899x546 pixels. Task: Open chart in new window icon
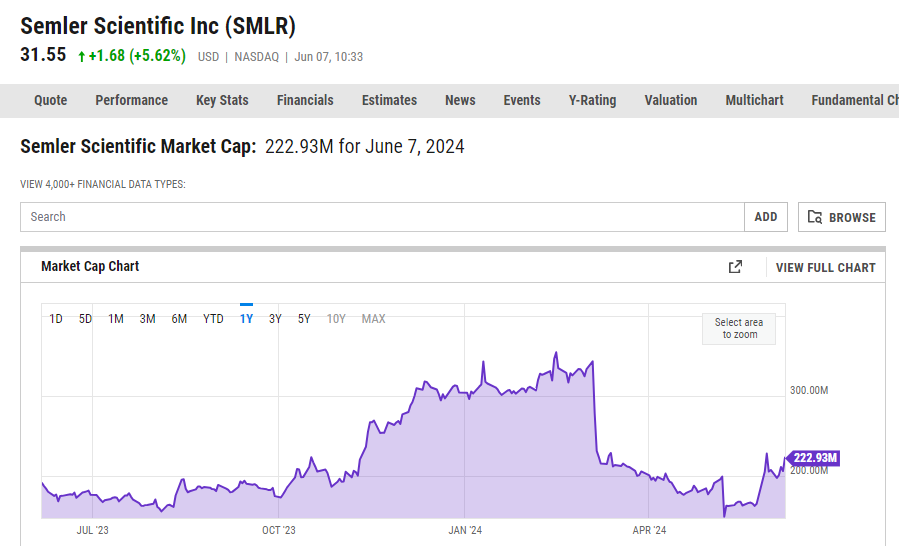click(x=735, y=267)
